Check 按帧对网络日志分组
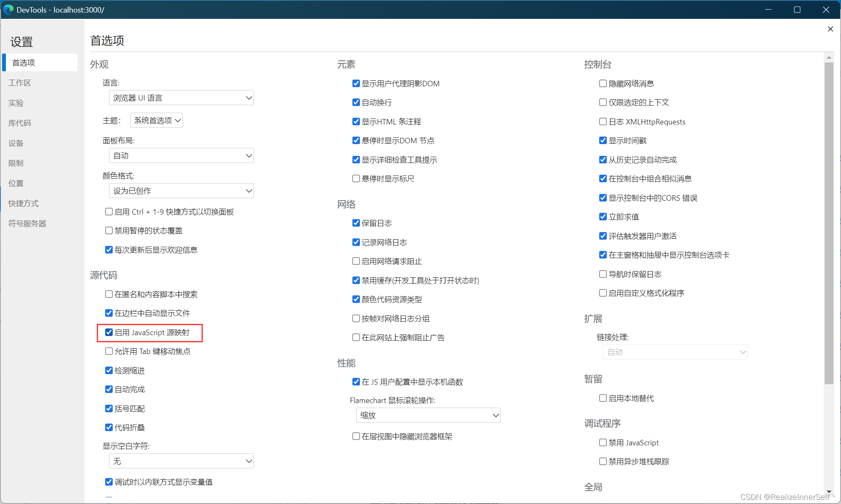Viewport: 841px width, 504px height. pos(356,318)
